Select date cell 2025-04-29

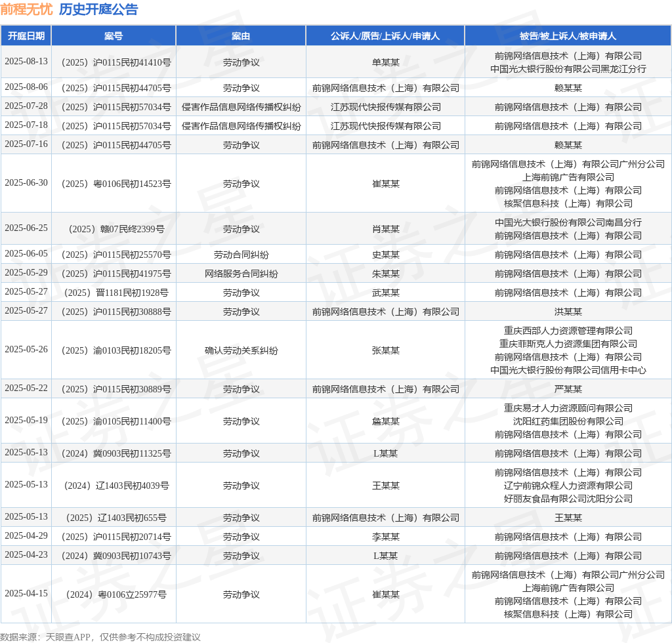click(x=26, y=535)
